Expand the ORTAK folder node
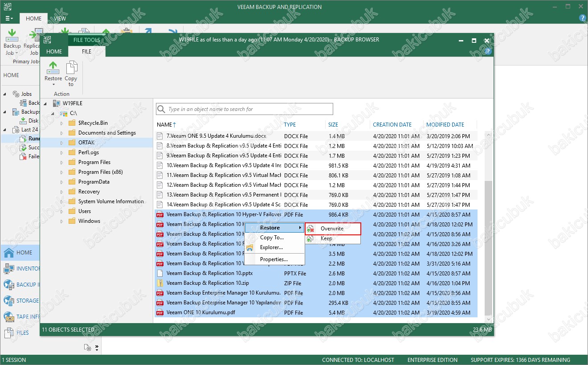Viewport: 588px width, 365px height. click(62, 143)
